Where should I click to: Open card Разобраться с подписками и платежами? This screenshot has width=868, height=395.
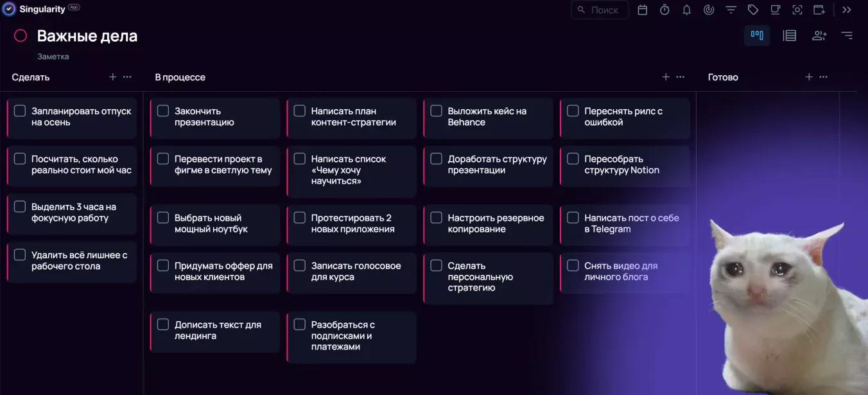tap(352, 337)
